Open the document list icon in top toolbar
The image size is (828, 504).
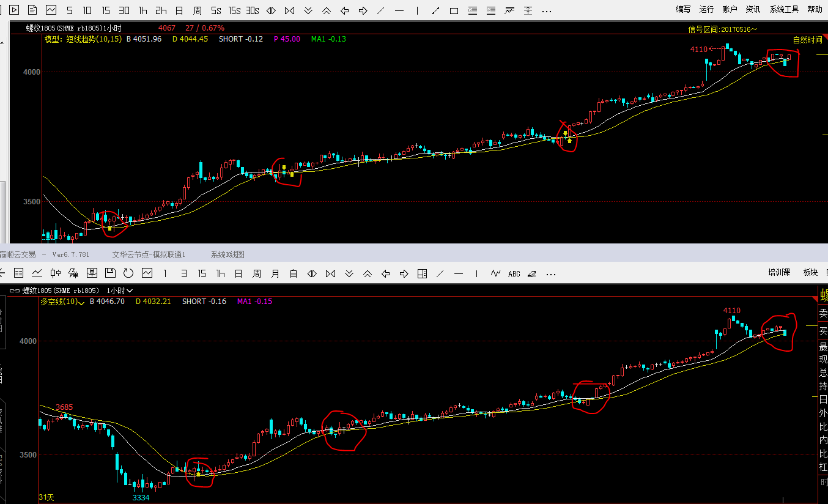click(x=33, y=10)
